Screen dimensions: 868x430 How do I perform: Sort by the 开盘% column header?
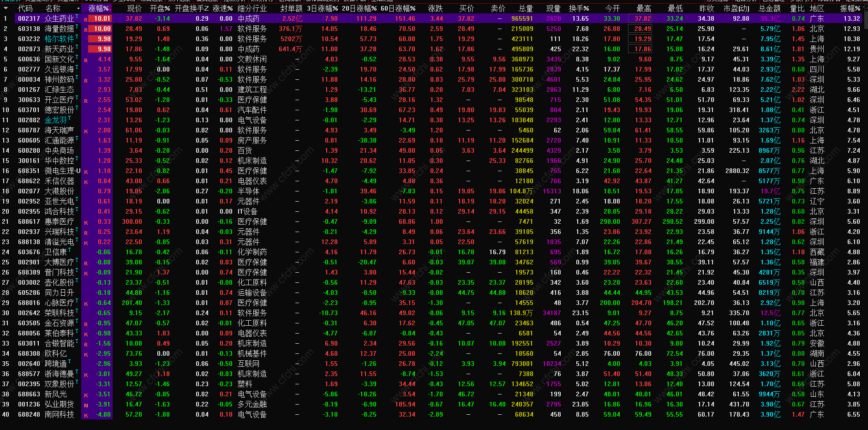point(160,8)
